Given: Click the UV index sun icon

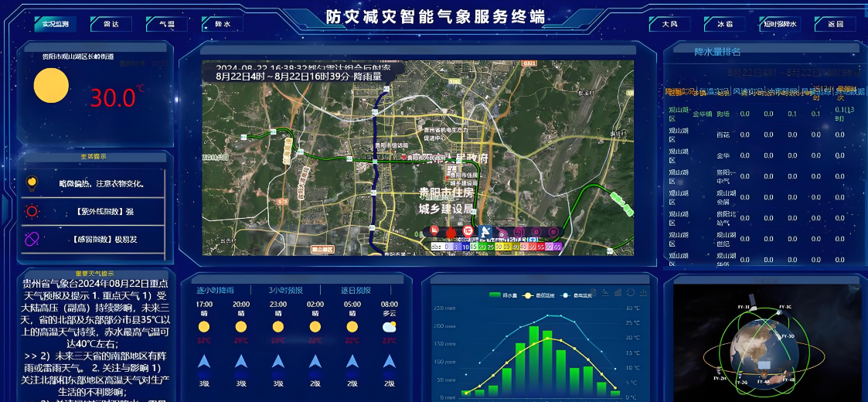Looking at the screenshot, I should coord(32,210).
